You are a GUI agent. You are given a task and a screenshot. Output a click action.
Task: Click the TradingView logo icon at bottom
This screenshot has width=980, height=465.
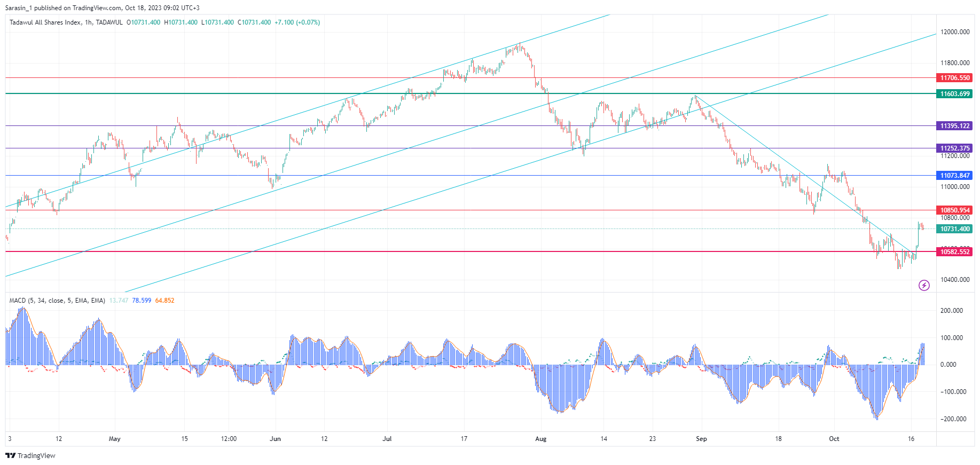coord(10,455)
